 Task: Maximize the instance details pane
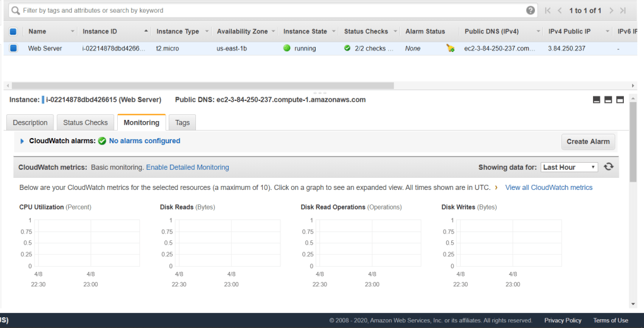point(620,100)
